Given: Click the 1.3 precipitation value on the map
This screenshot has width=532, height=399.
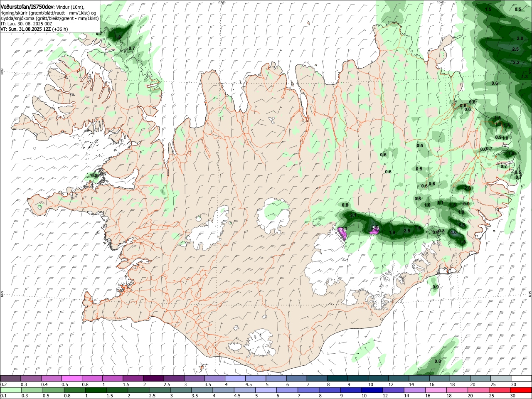Looking at the screenshot, I should (525, 76).
